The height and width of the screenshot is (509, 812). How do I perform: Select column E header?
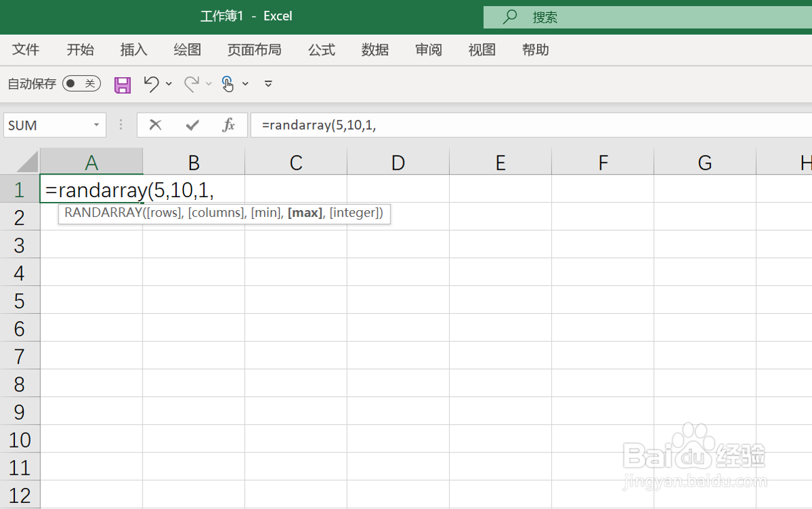500,162
